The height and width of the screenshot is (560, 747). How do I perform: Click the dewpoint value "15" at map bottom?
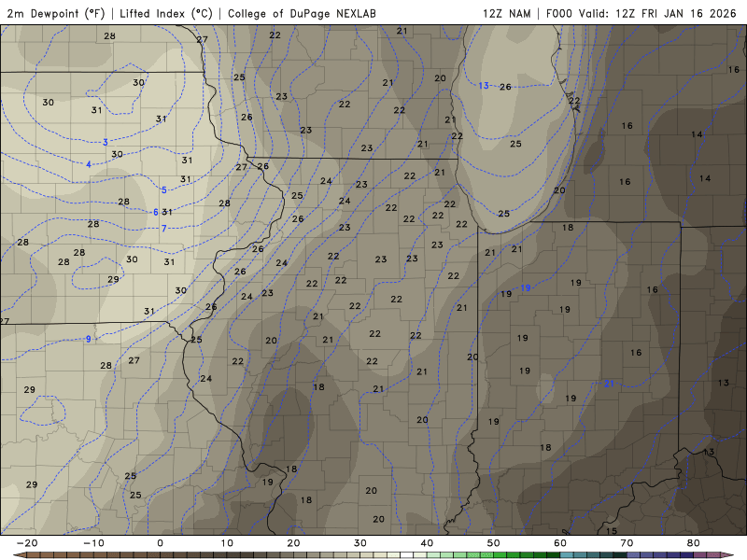612,530
